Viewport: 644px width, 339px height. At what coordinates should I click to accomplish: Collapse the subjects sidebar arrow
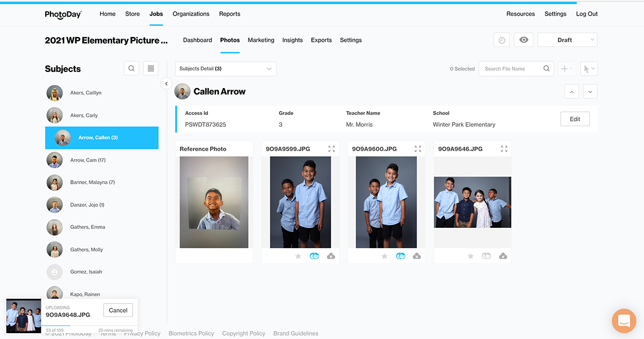pos(166,84)
